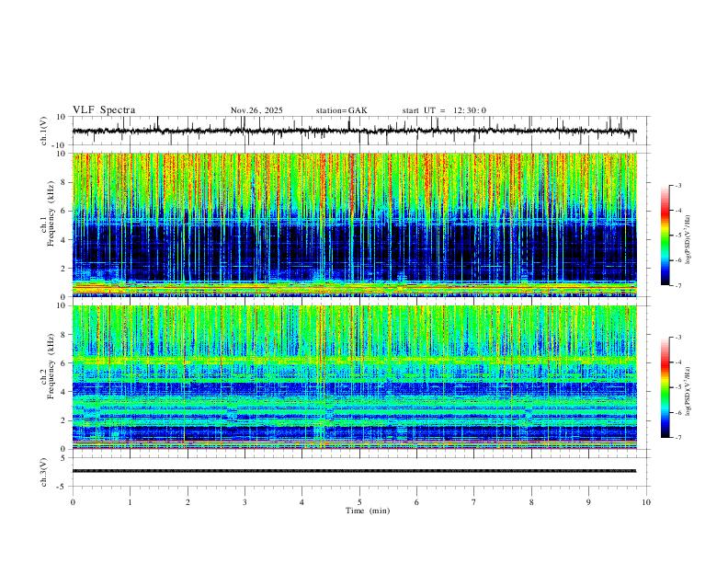728x563 pixels.
Task: Click the time axis tick label 1
Action: click(x=130, y=502)
